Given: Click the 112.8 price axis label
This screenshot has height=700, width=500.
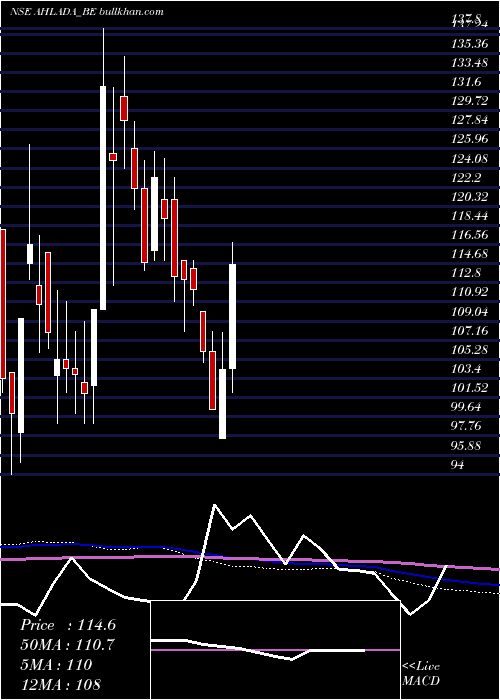Looking at the screenshot, I should coord(466,273).
